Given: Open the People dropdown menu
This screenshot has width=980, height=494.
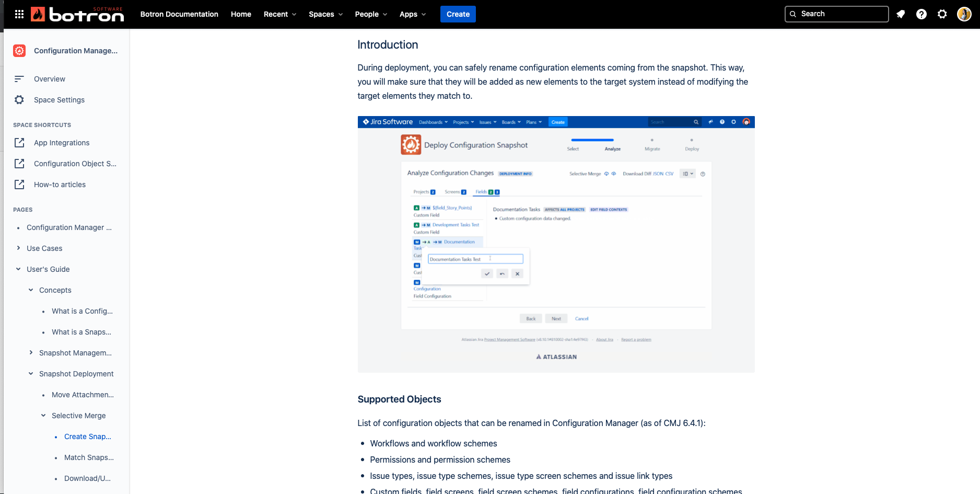Looking at the screenshot, I should (x=371, y=14).
